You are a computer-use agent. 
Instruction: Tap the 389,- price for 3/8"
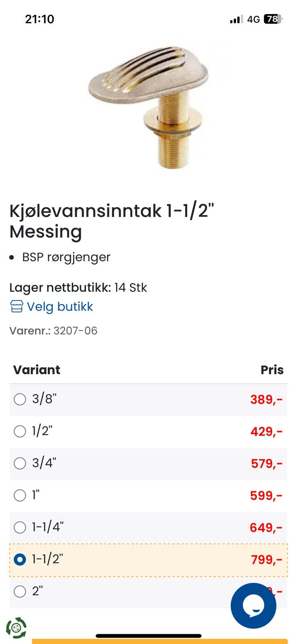point(266,399)
